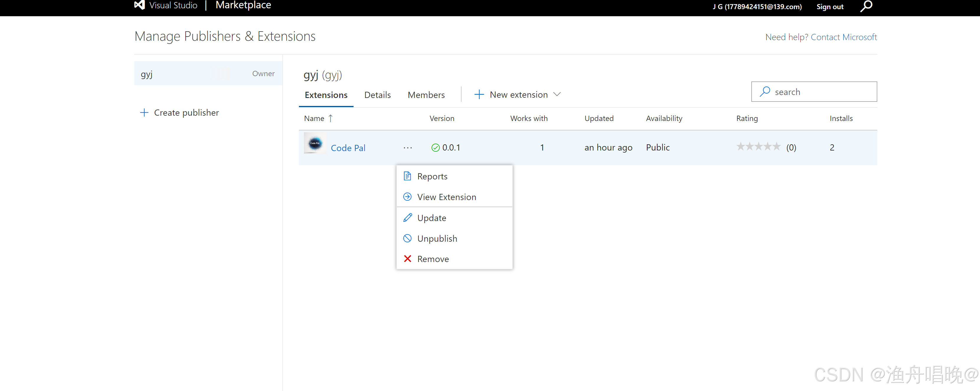Screen dimensions: 980x391
Task: Click the Reports document icon
Action: point(407,176)
